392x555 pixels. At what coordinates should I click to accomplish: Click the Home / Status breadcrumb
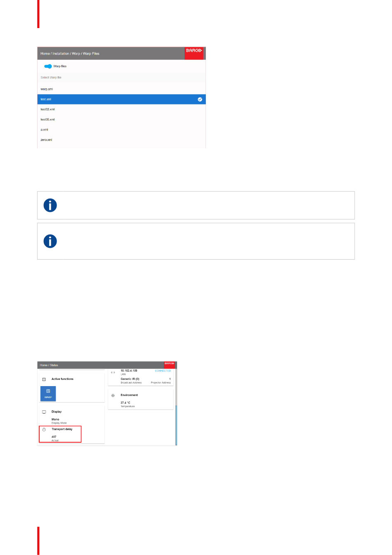pos(49,365)
